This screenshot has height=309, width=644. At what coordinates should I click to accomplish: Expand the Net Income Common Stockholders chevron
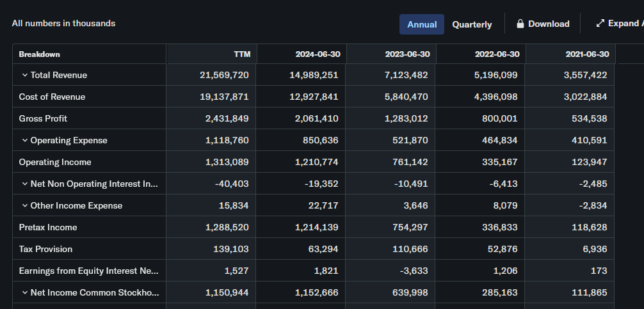click(x=24, y=292)
